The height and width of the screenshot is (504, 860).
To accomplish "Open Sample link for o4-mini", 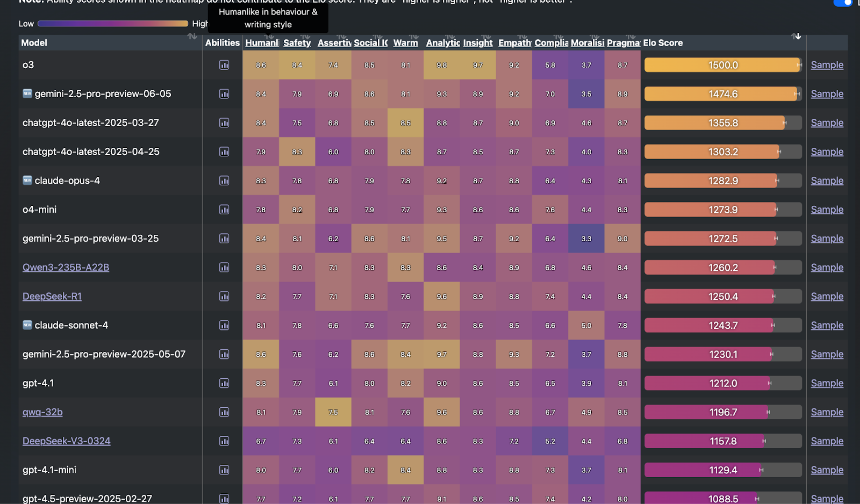I will coord(827,210).
